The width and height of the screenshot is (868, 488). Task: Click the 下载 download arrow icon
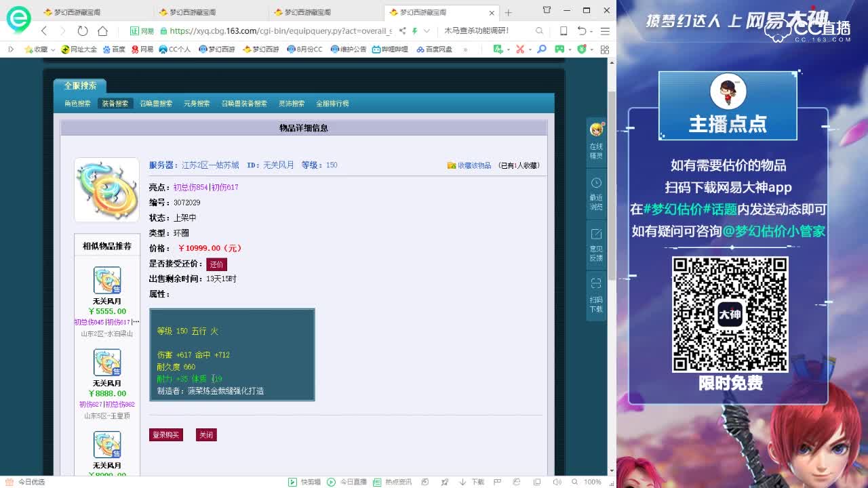click(462, 481)
